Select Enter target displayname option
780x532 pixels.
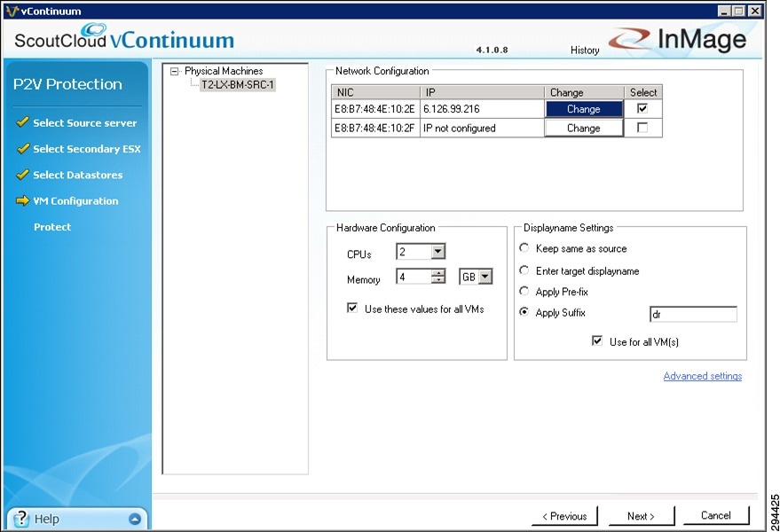pos(524,270)
